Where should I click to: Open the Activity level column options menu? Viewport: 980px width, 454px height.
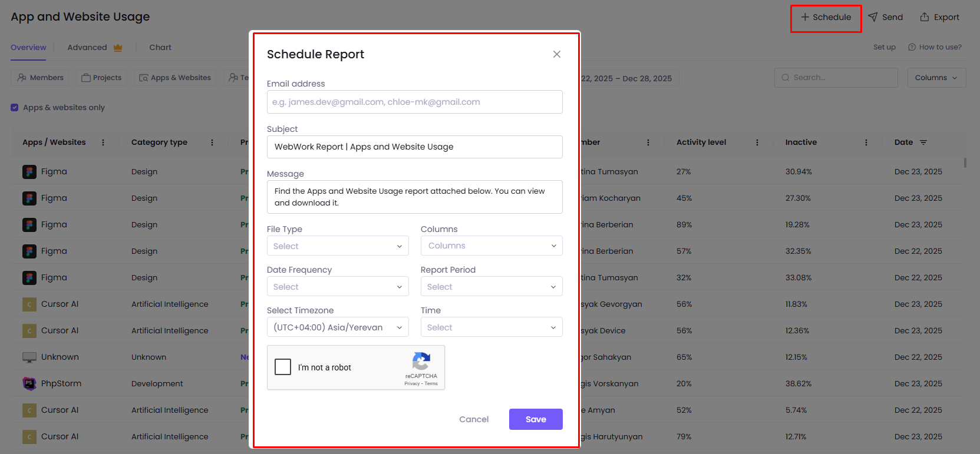click(x=757, y=143)
